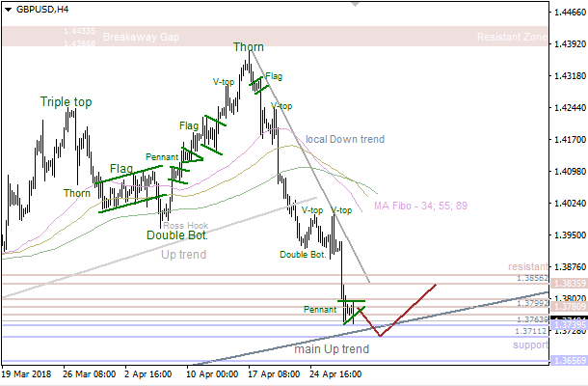Click the gray Up trend text label
This screenshot has width=588, height=386.
click(x=183, y=255)
